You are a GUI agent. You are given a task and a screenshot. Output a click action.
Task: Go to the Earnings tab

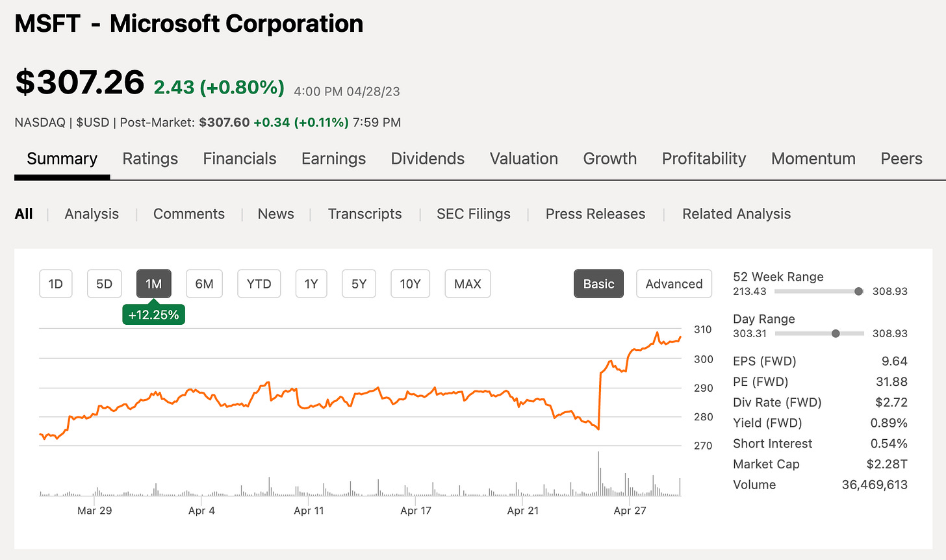tap(333, 159)
